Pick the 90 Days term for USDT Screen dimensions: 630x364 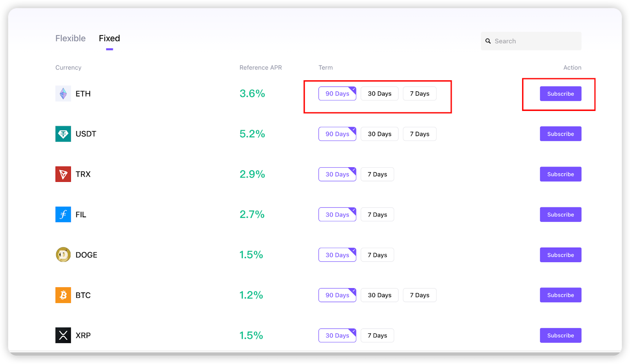337,134
